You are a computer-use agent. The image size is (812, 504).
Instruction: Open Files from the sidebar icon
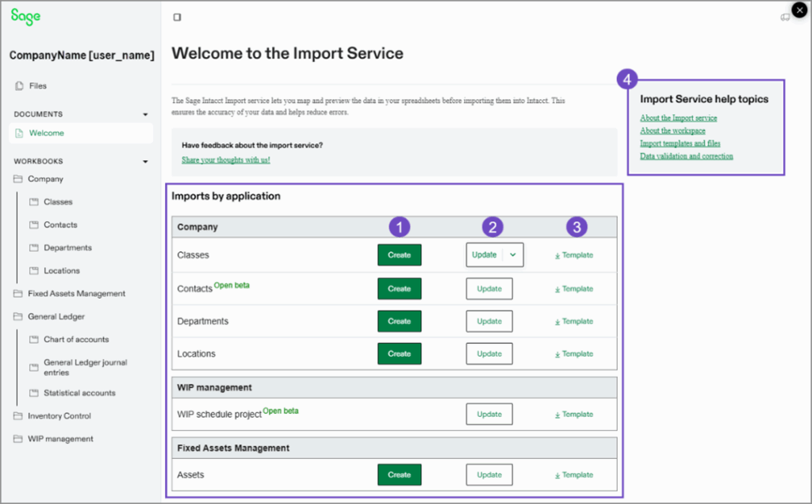17,86
